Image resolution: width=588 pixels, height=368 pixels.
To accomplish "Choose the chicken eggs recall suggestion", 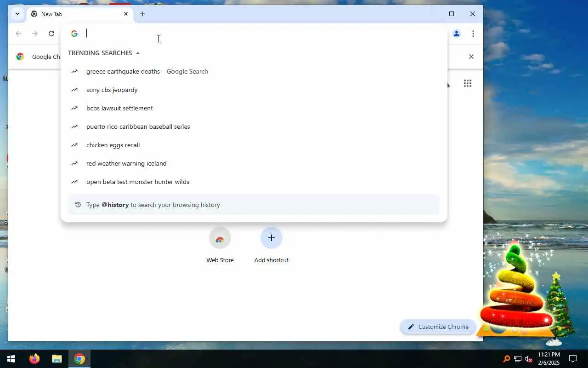I will tap(254, 145).
